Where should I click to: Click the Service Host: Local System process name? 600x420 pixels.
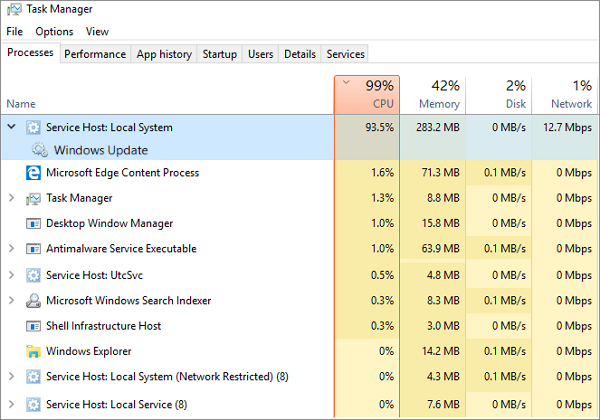tap(109, 127)
